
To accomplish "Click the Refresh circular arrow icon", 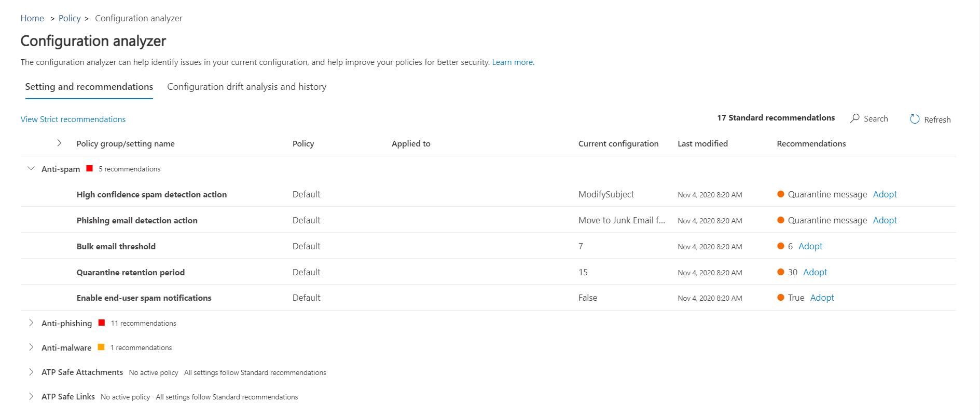I will 915,119.
